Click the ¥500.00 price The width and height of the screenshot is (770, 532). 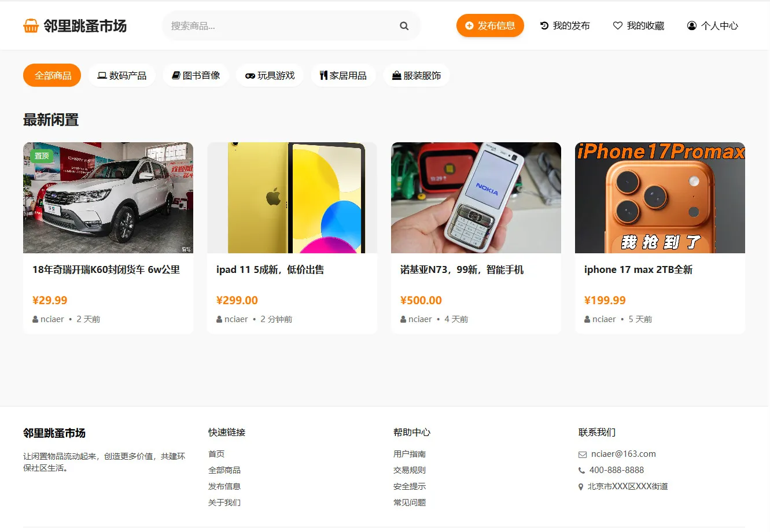pyautogui.click(x=421, y=301)
